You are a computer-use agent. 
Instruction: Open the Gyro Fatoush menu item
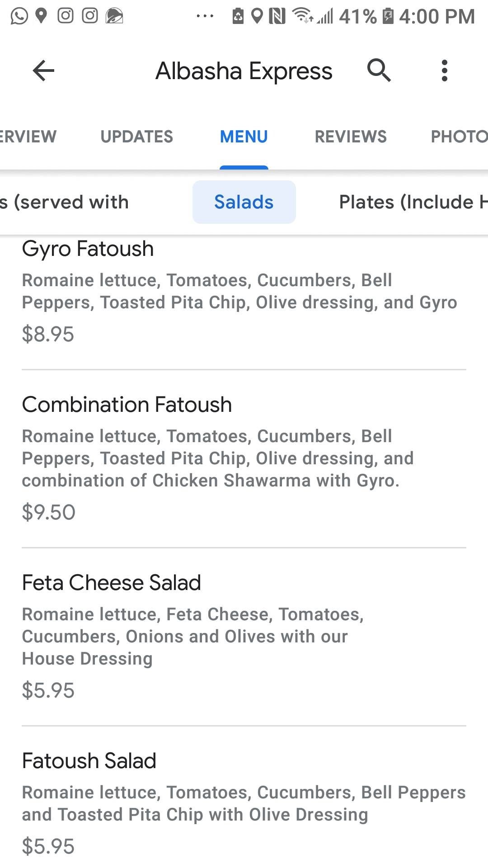(88, 249)
